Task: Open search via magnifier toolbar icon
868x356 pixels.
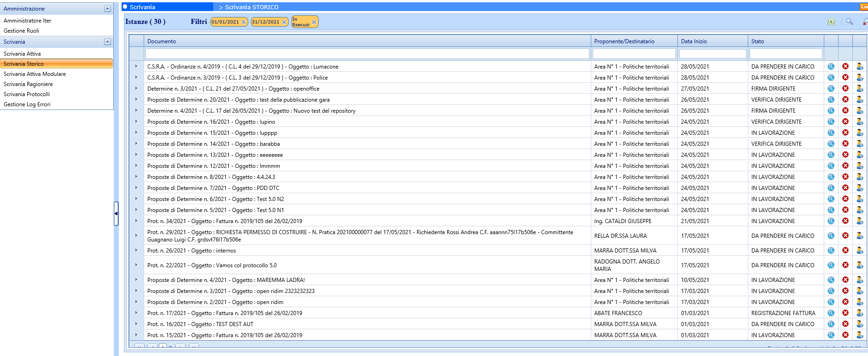Action: pyautogui.click(x=850, y=22)
